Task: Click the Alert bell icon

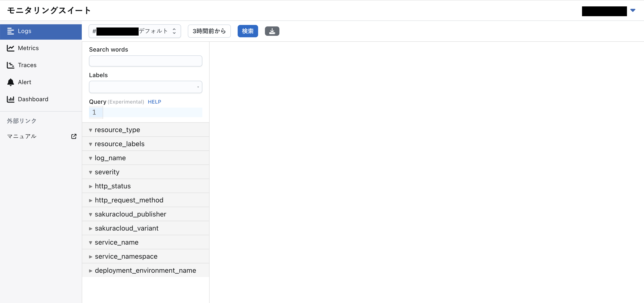Action: point(10,82)
